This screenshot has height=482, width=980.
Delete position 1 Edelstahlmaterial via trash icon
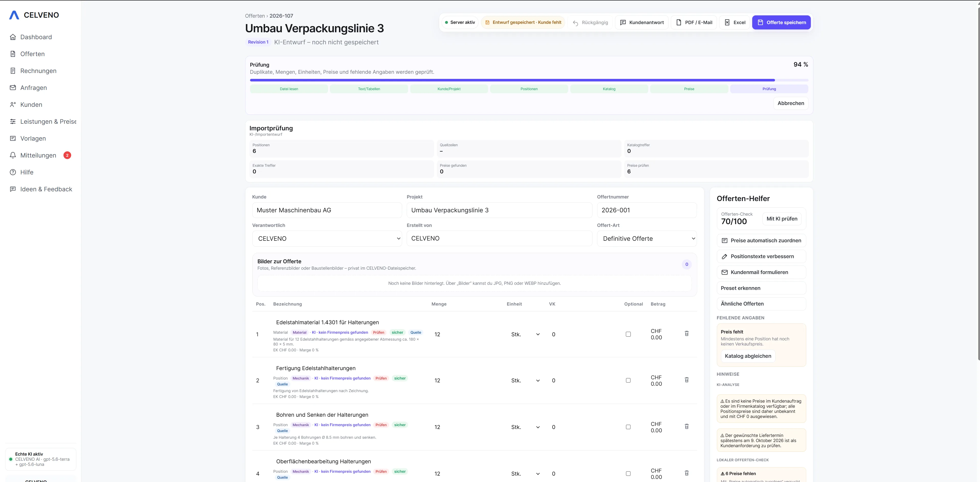[x=687, y=333]
